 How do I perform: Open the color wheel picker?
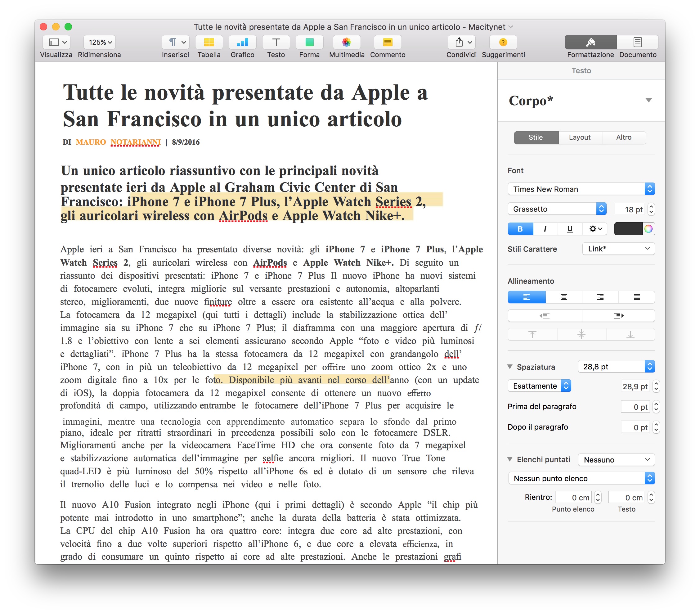point(648,229)
